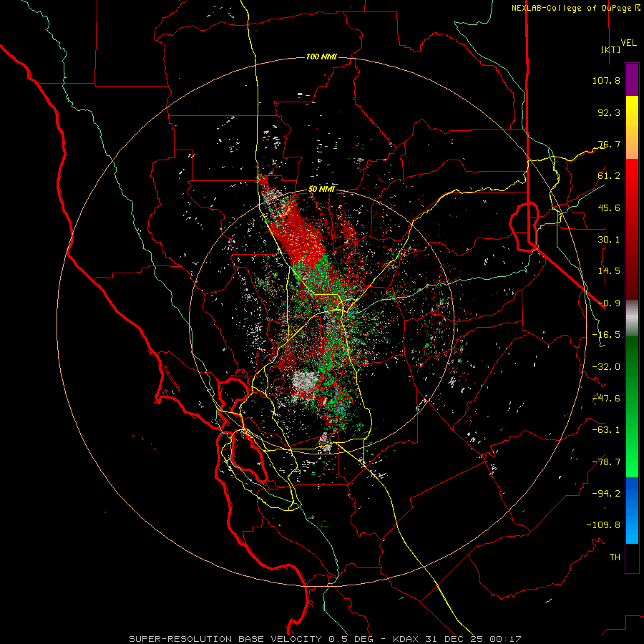This screenshot has width=644, height=644.
Task: Click the -63.1 velocity scale value
Action: (x=606, y=430)
